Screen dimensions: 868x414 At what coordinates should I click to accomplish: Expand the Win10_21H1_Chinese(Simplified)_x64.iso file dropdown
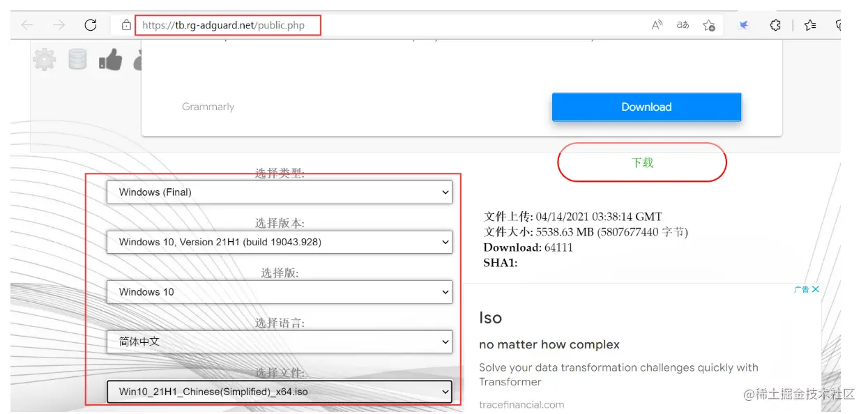(279, 392)
